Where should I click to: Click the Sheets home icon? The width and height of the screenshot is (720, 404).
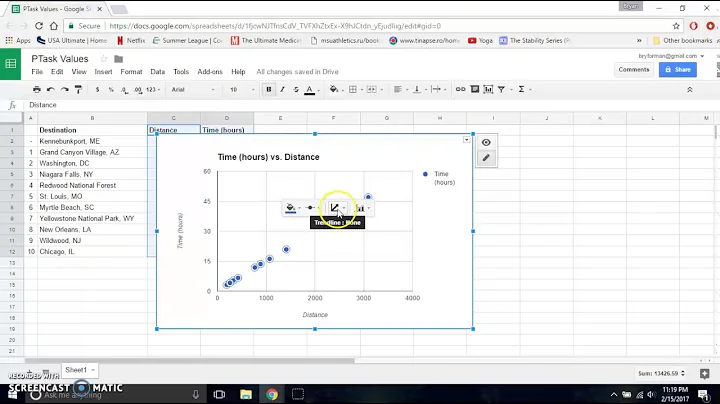coord(11,64)
